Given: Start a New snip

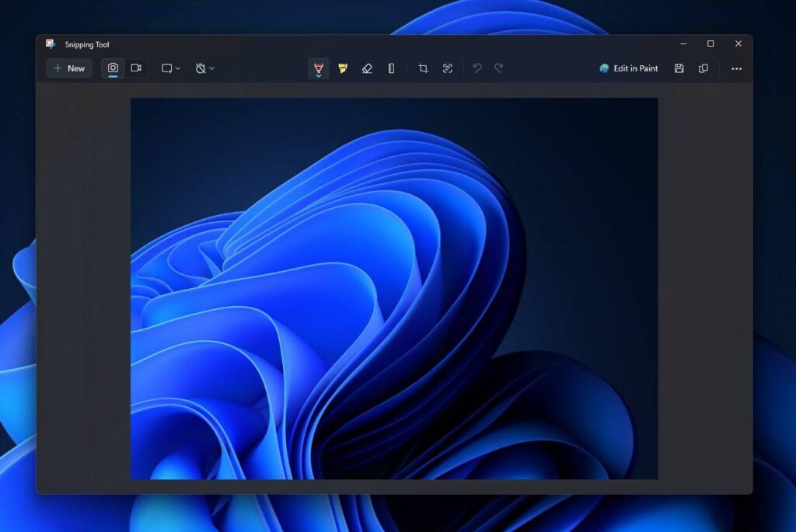Looking at the screenshot, I should (69, 68).
